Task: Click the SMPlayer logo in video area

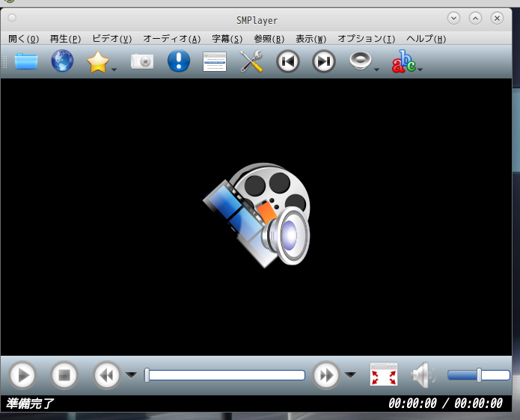Action: [257, 215]
